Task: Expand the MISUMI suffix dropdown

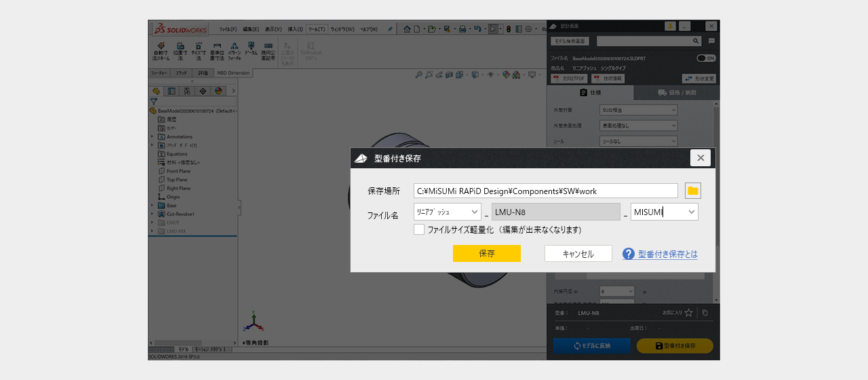Action: point(691,212)
